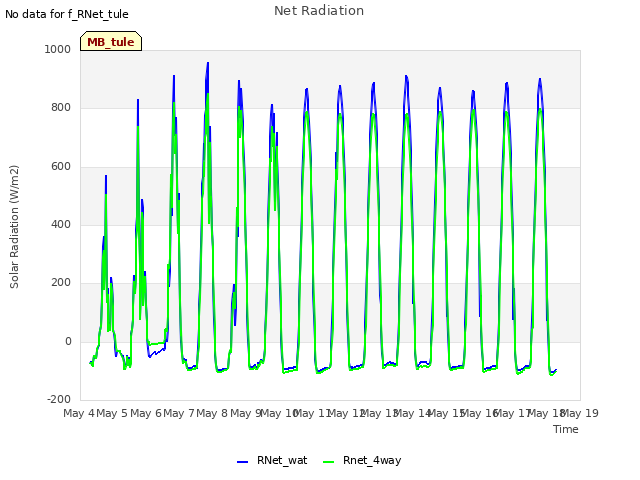
Task: Click the May 7 x-axis label
Action: tap(179, 413)
